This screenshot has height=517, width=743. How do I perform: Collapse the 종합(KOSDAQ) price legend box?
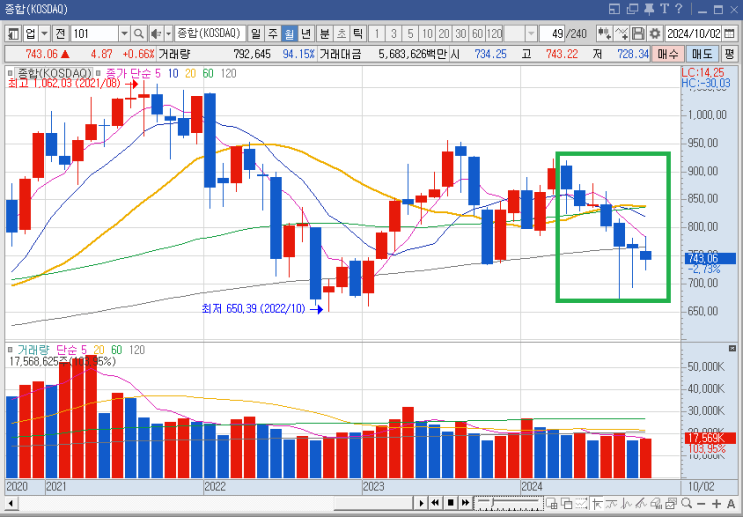coord(9,73)
